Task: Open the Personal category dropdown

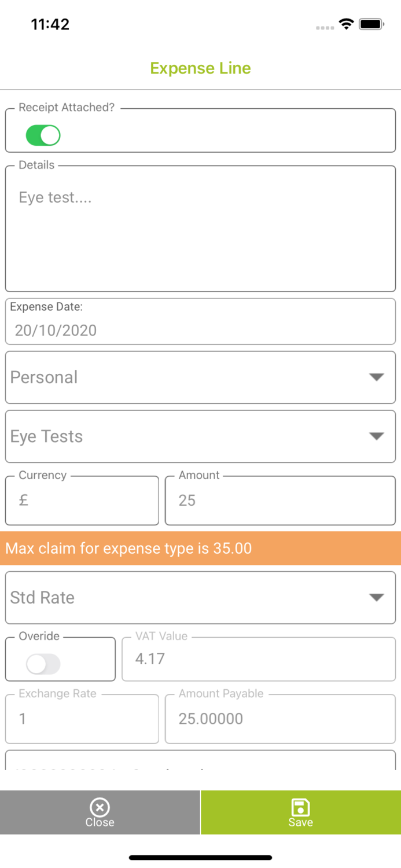Action: (x=200, y=377)
